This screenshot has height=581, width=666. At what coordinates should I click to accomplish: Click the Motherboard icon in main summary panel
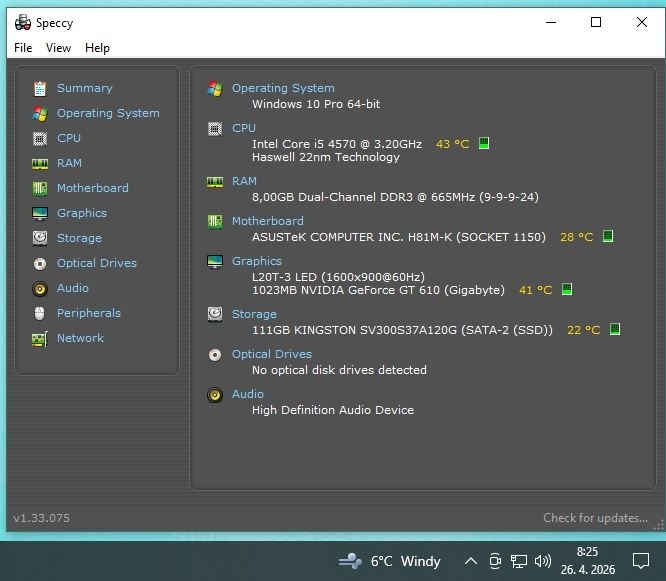point(215,221)
